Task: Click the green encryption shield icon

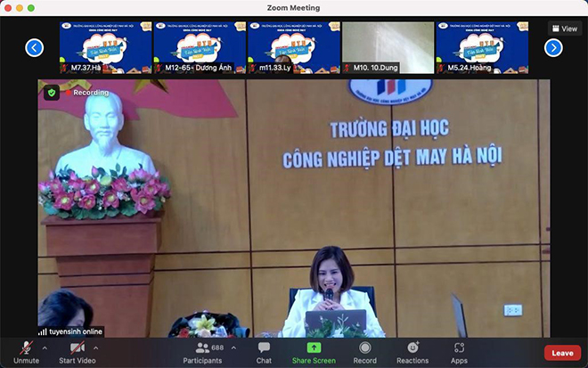Action: [x=52, y=92]
